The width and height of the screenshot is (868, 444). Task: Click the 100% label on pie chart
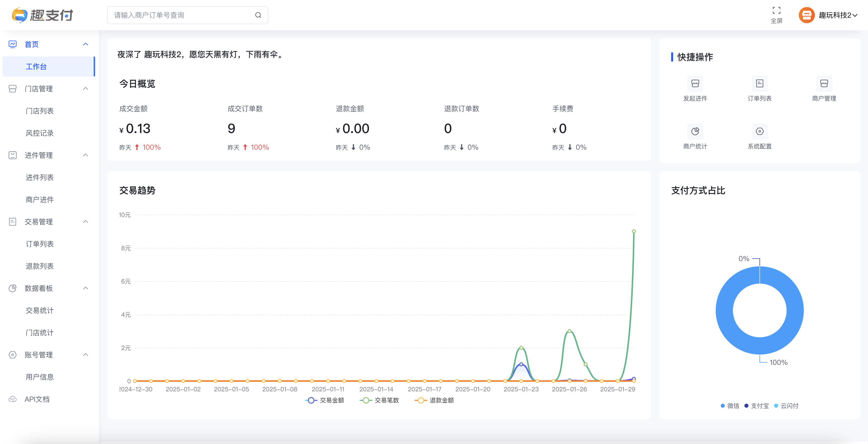[778, 362]
